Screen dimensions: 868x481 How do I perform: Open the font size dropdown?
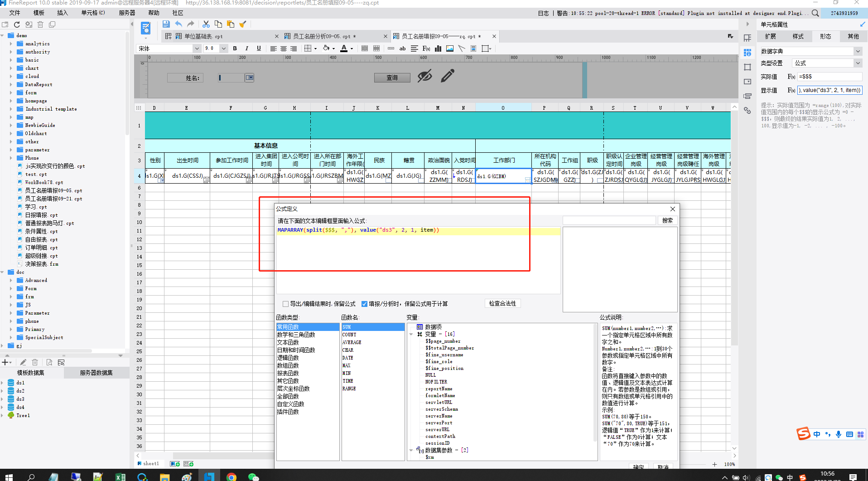coord(223,49)
